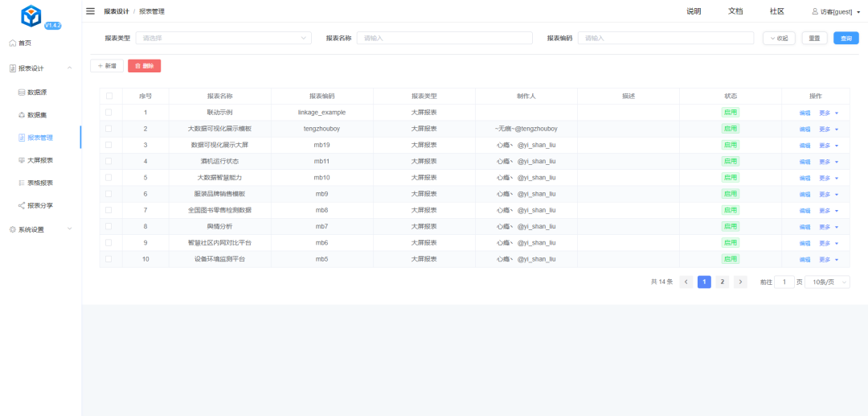Click the 报表名称 input field

(444, 38)
